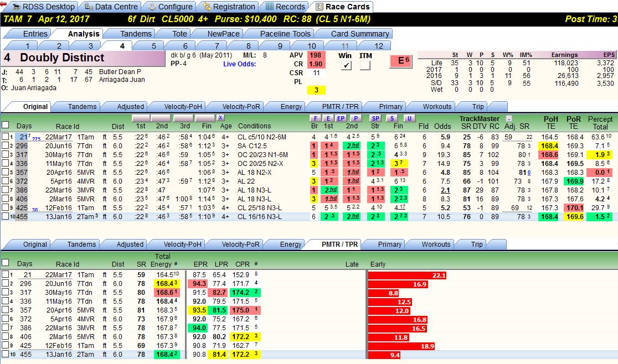
Task: Click the Percept Total column header
Action: (600, 122)
